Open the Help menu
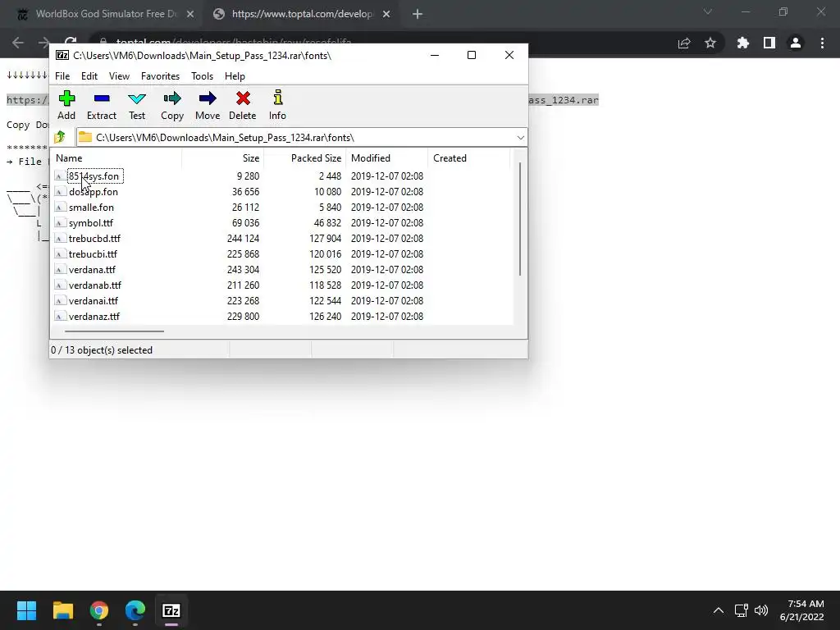Image resolution: width=840 pixels, height=630 pixels. [x=235, y=76]
